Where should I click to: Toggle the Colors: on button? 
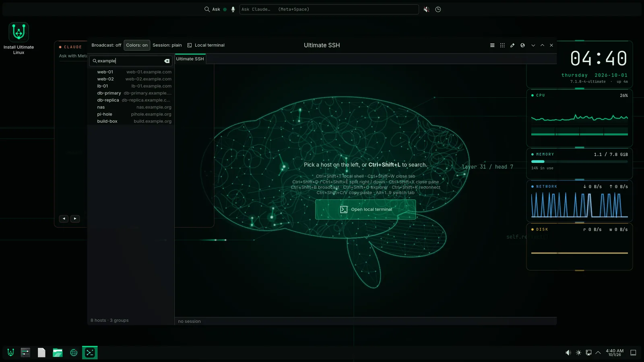137,45
